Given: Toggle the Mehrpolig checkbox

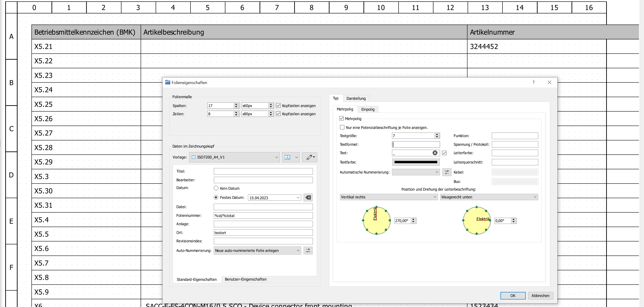Looking at the screenshot, I should (x=342, y=118).
